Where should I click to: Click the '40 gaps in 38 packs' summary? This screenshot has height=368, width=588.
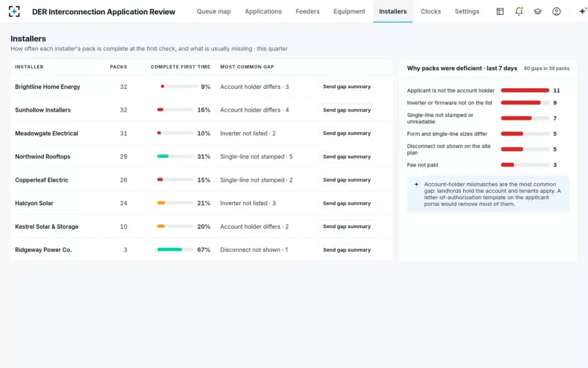point(546,69)
